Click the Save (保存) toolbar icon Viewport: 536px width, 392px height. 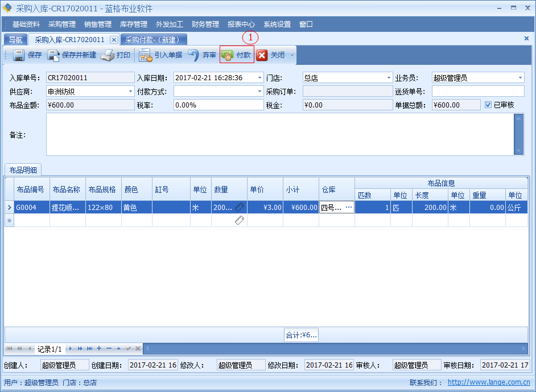(x=19, y=56)
